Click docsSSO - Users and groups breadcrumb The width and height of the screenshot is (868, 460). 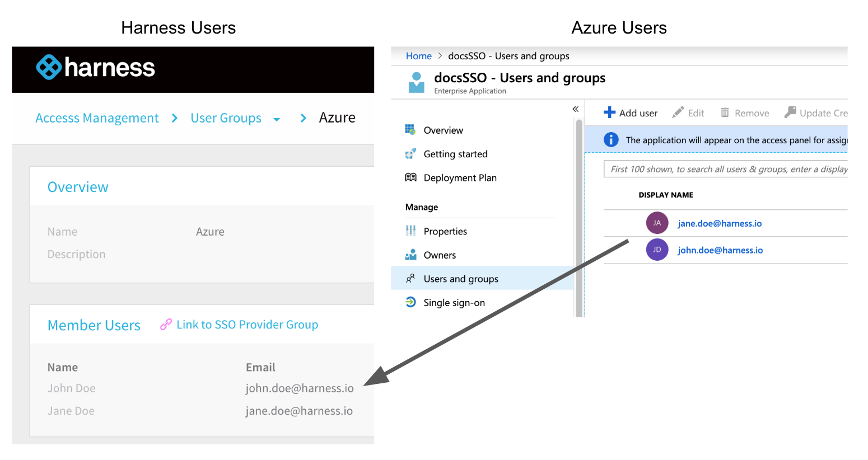(508, 56)
